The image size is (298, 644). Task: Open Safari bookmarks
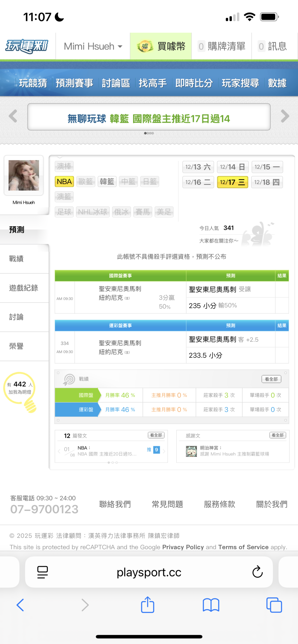coord(211,605)
